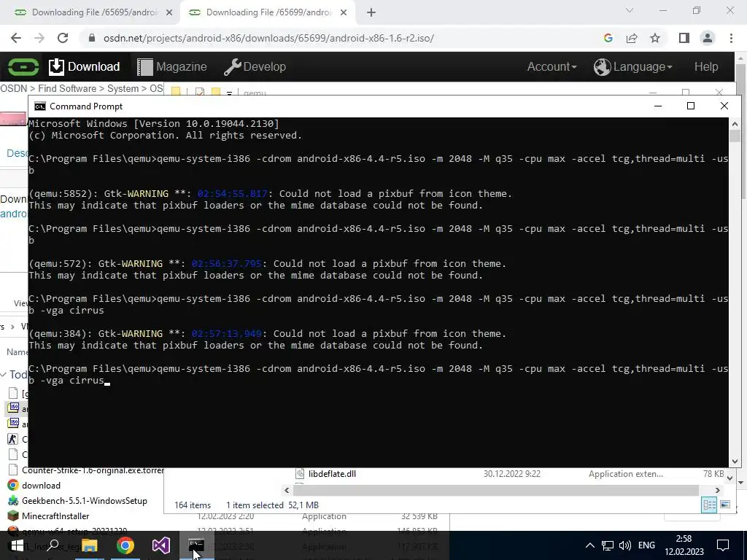This screenshot has width=747, height=560.
Task: Open volume control tray icon
Action: coord(624,545)
